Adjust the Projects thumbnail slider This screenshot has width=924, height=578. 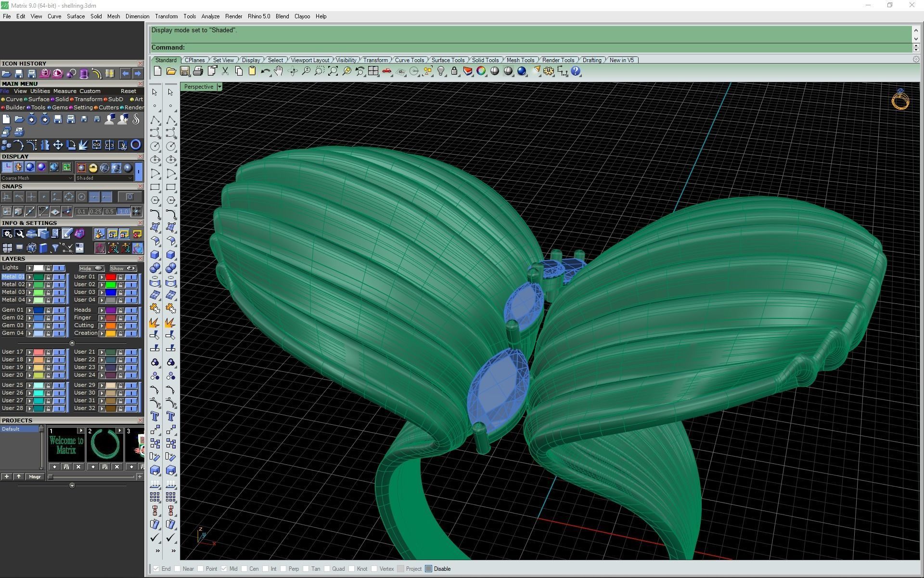click(91, 477)
